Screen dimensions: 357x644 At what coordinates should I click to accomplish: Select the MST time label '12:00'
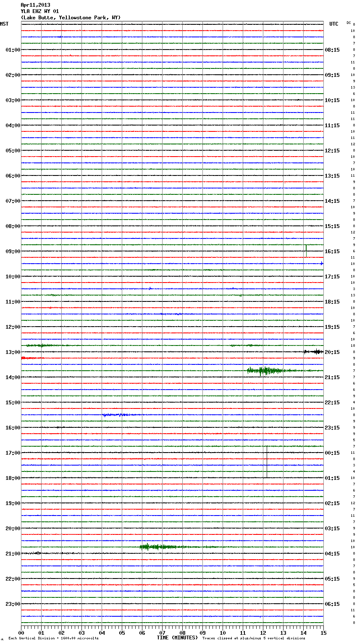(x=13, y=327)
